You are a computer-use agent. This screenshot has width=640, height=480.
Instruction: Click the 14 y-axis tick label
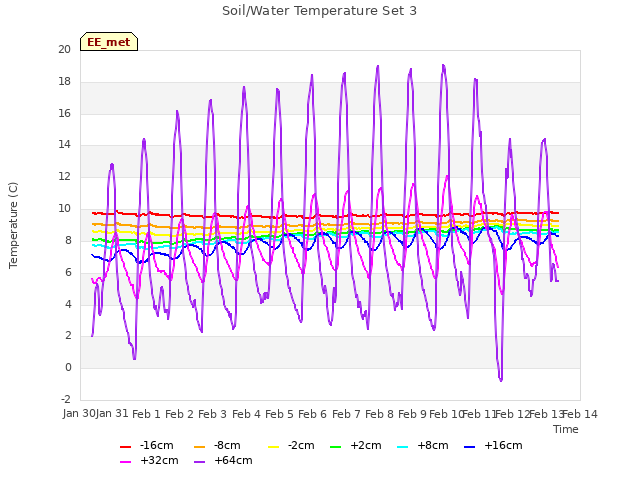(x=64, y=144)
